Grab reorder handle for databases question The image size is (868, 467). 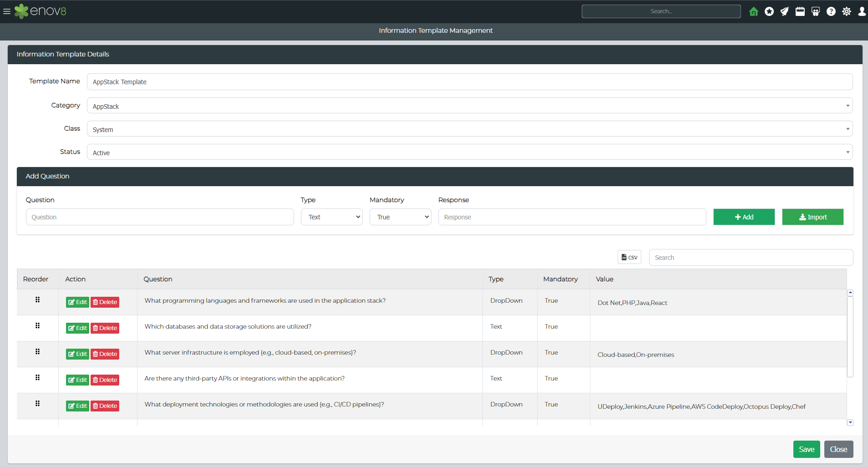[x=38, y=325]
